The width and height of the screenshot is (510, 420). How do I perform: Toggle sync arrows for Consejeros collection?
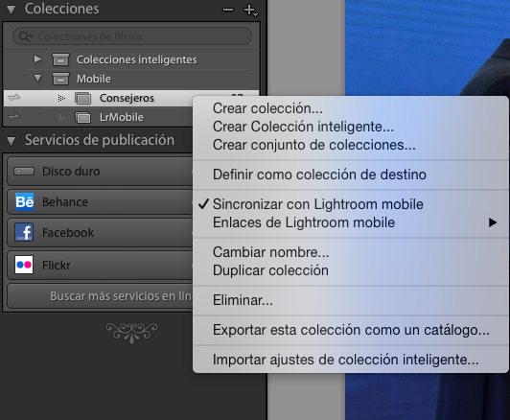14,97
